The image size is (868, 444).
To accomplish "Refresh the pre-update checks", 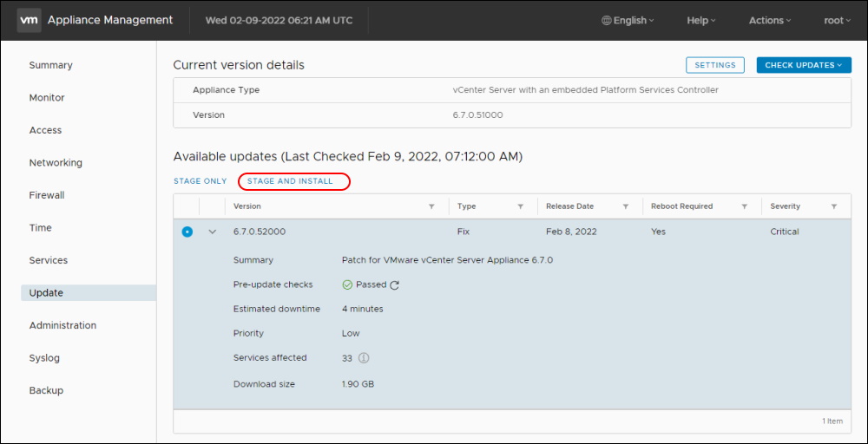I will tap(394, 285).
